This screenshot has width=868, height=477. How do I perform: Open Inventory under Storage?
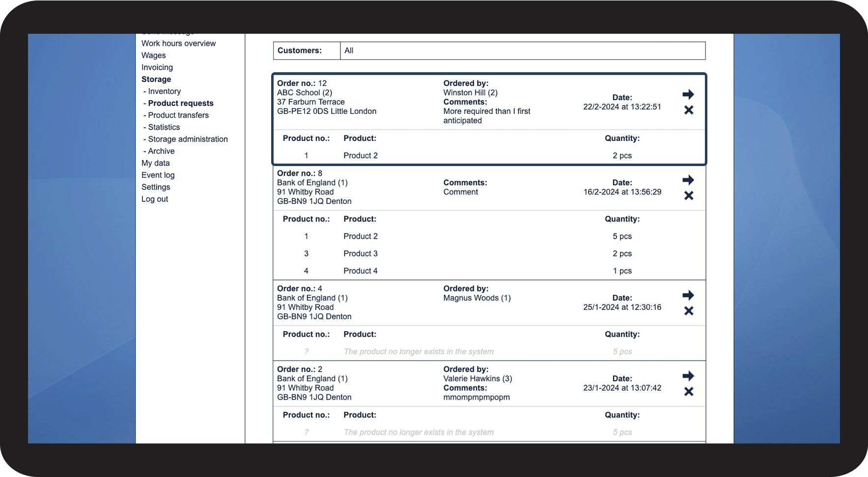[x=164, y=91]
